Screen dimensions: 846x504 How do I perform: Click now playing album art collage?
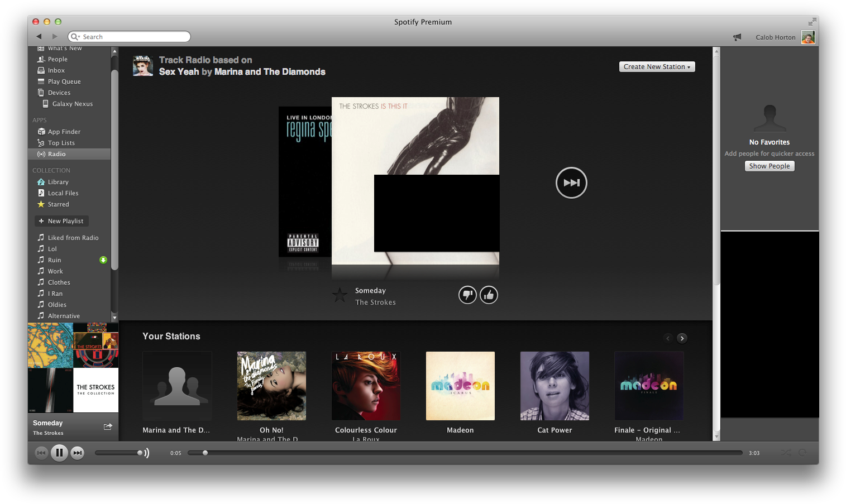coord(73,368)
